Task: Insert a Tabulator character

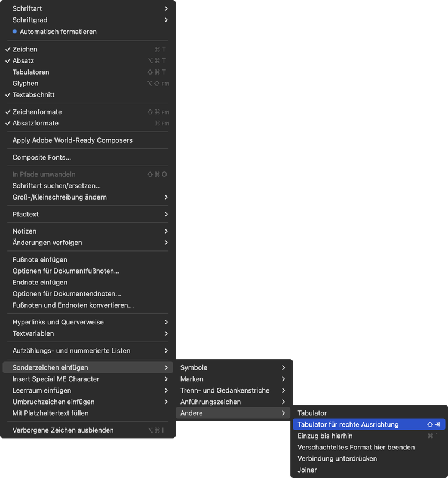Action: click(369, 413)
